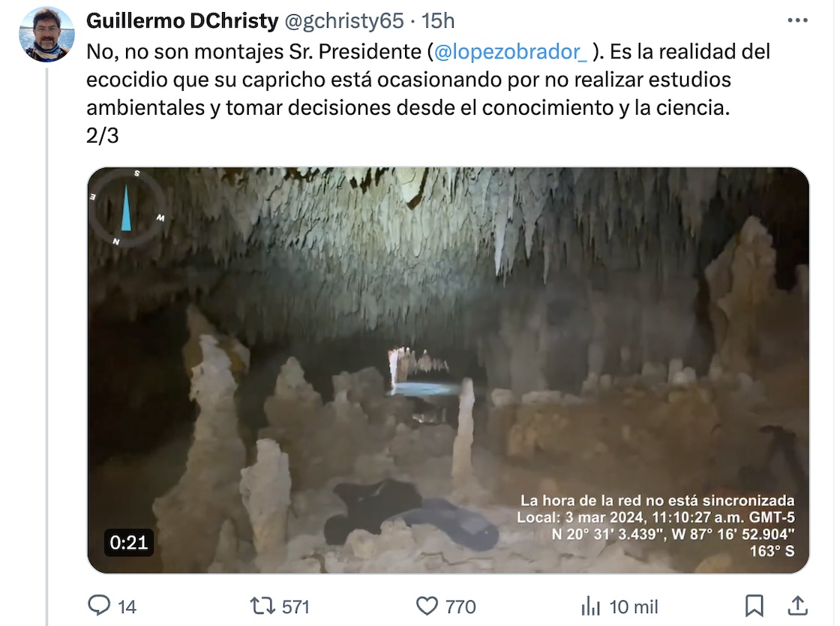
Task: Open the 15h timestamp permalink
Action: pos(438,21)
